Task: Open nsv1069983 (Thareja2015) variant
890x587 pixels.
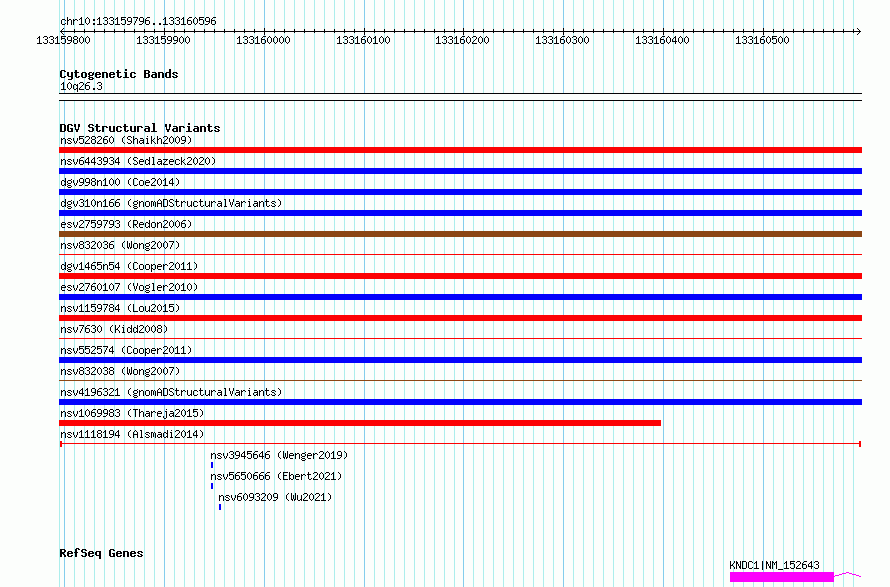Action: pyautogui.click(x=132, y=413)
